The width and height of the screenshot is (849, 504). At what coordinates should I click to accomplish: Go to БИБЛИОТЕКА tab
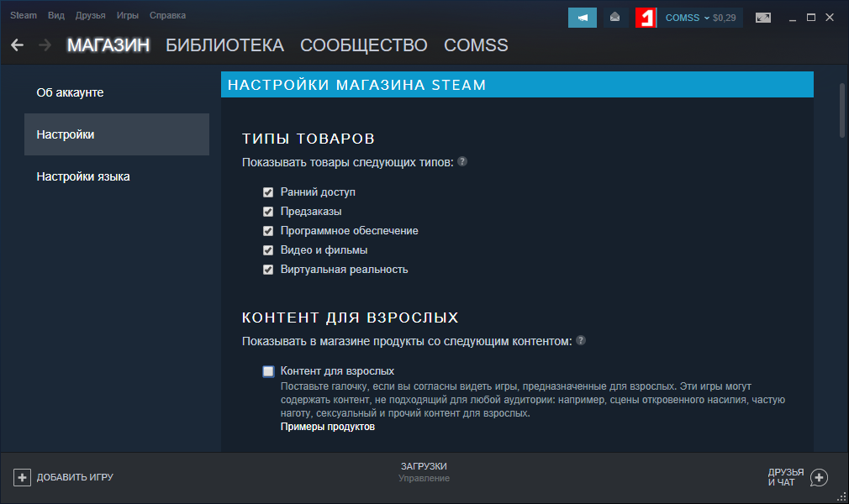point(224,45)
